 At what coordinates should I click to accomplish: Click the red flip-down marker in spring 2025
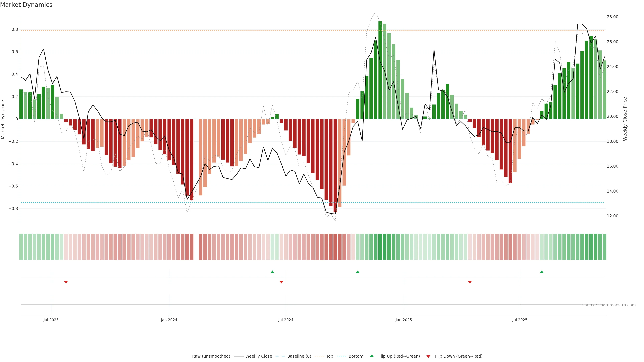(470, 282)
